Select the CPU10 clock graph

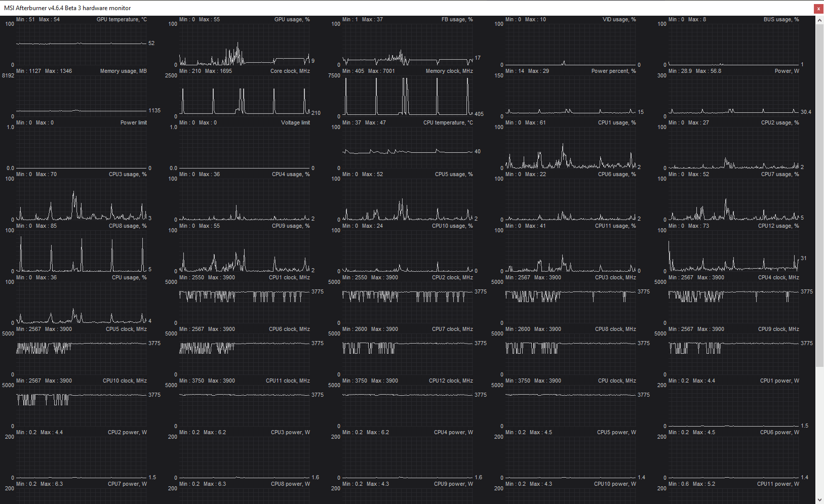(82, 405)
